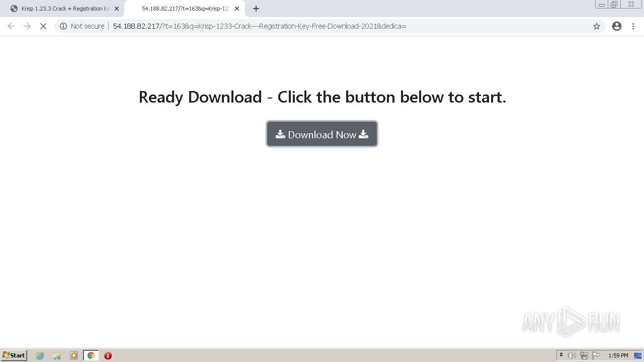Viewport: 644px width, 362px height.
Task: Click the clock showing 1:59 PM
Action: pos(618,355)
